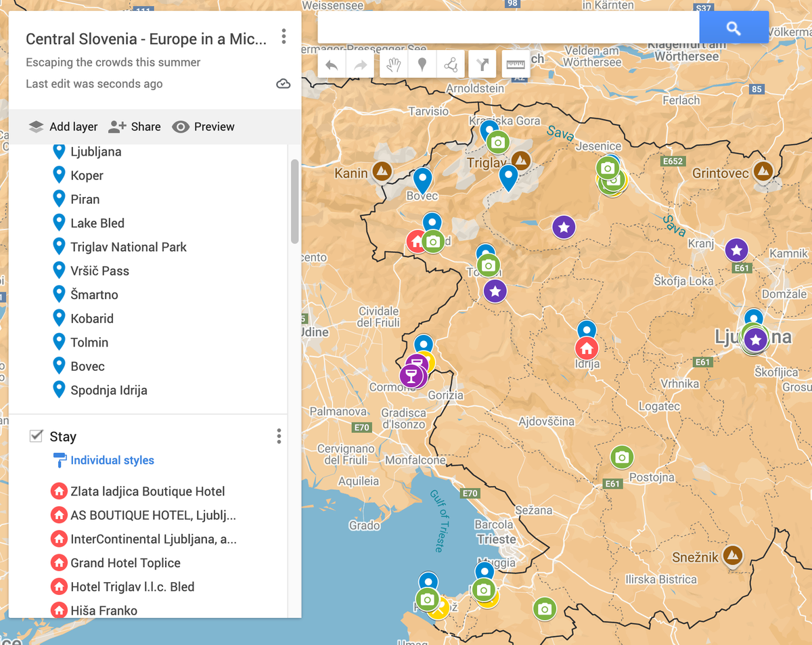Select the Add marker tool
Viewport: 812px width, 645px height.
coord(422,64)
